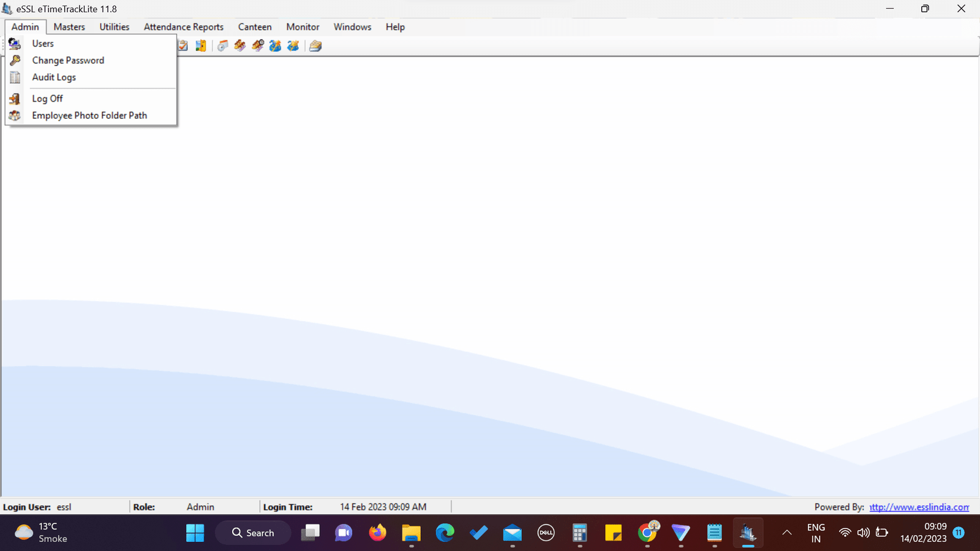980x551 pixels.
Task: Click the eSSL eTimeTrackLite taskbar icon
Action: tap(748, 533)
